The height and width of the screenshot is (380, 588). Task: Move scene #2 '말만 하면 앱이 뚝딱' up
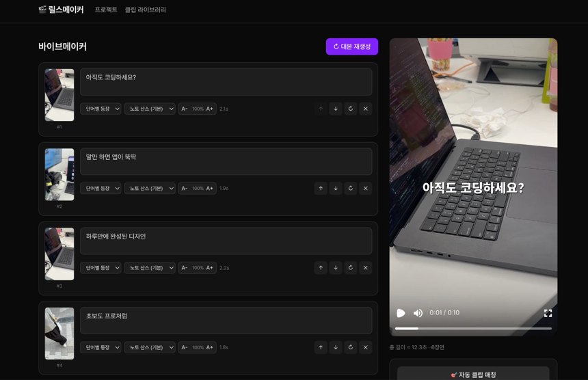(321, 188)
